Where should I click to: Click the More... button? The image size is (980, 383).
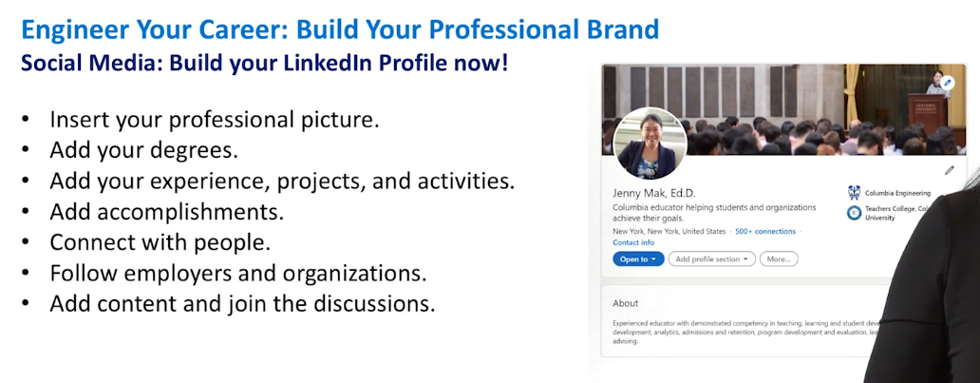[779, 259]
